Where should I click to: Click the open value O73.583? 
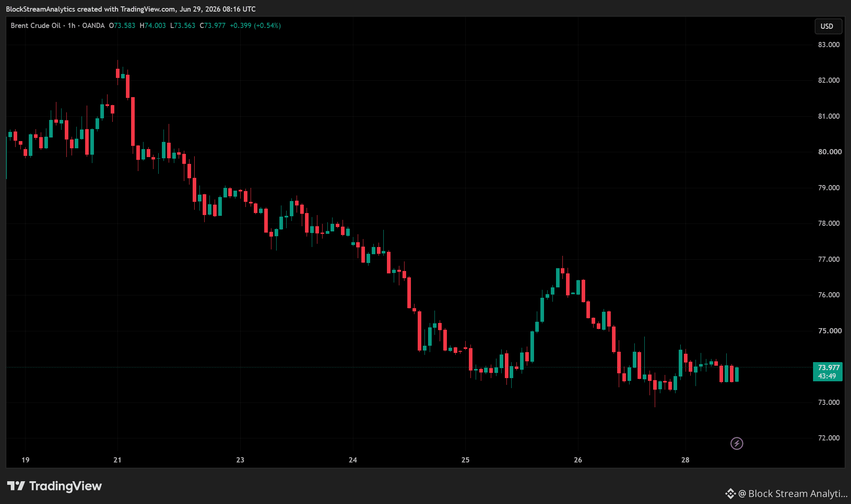tap(122, 26)
